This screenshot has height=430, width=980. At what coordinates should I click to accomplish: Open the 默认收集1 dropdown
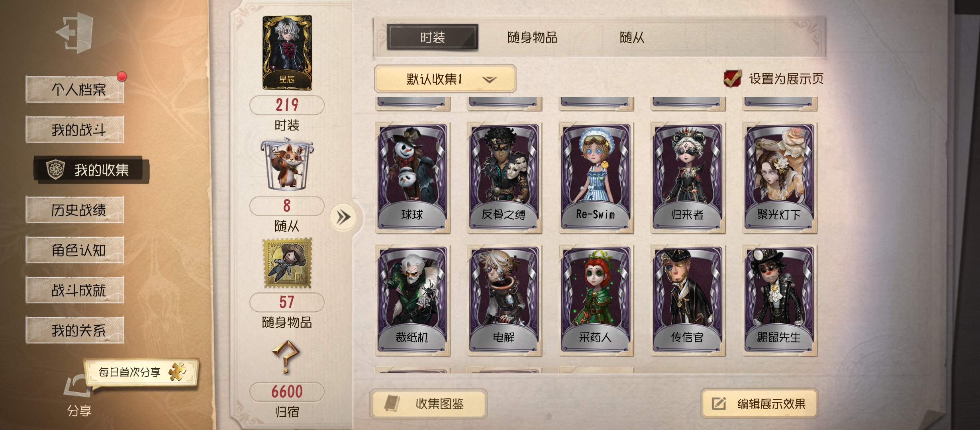click(445, 79)
